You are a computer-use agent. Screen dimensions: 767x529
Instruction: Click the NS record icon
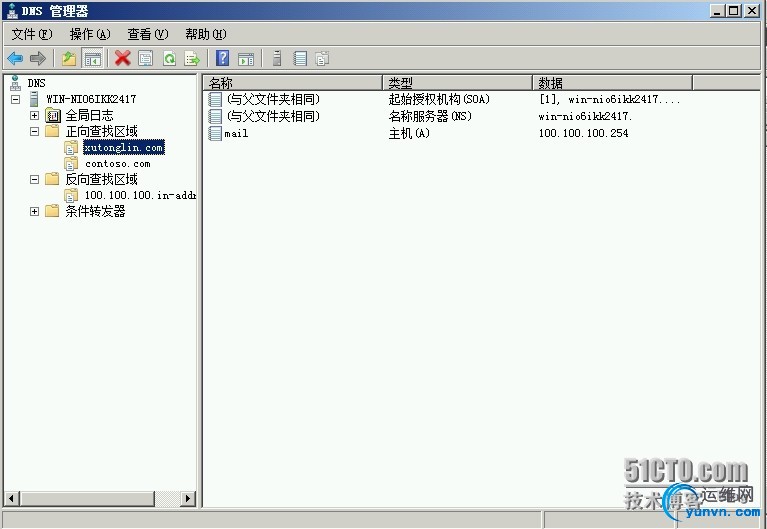click(215, 116)
